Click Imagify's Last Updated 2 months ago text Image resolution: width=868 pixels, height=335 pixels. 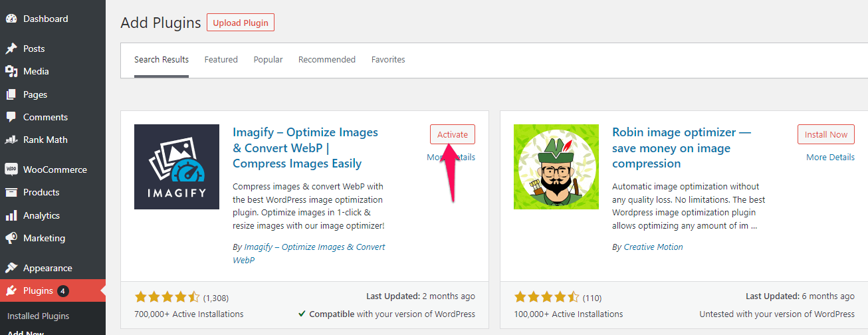click(x=421, y=296)
